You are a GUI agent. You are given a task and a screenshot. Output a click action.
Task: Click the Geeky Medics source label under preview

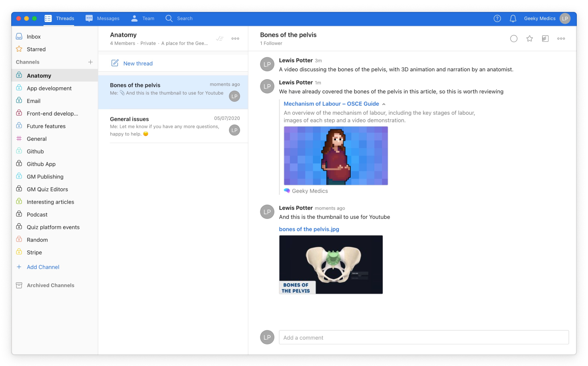click(x=310, y=191)
